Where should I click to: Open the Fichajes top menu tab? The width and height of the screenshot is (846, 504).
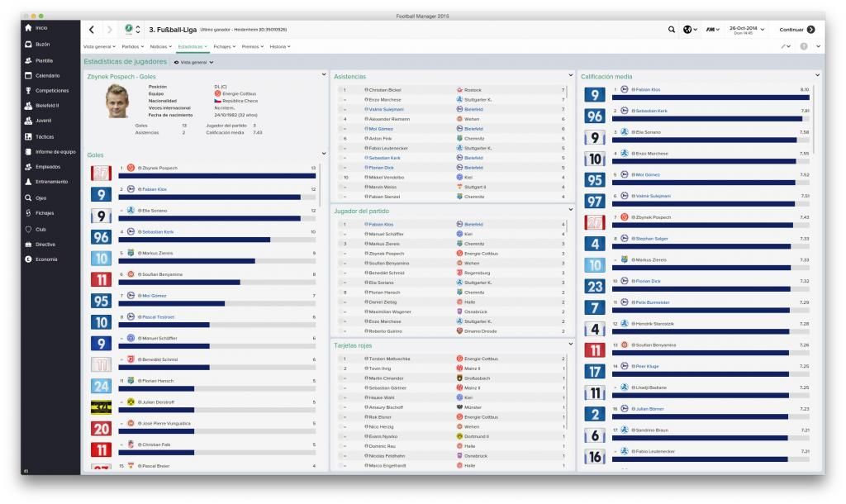coord(225,46)
